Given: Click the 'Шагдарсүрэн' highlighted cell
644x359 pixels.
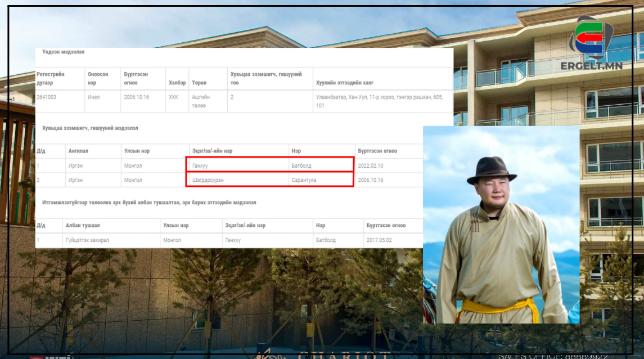Looking at the screenshot, I should pos(208,180).
